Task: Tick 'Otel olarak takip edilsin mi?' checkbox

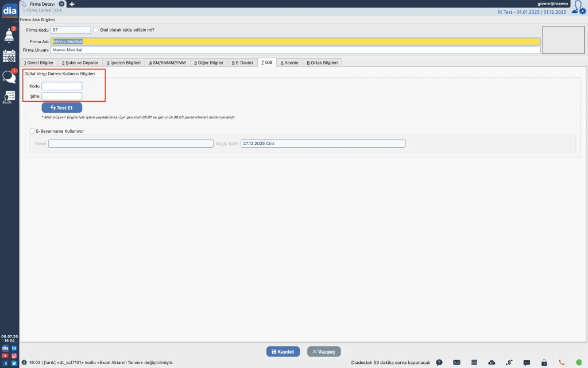Action: (x=96, y=30)
